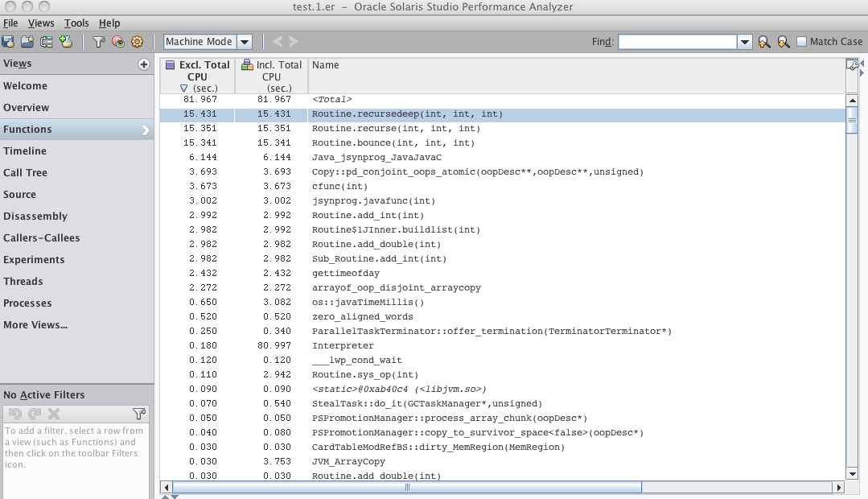868x499 pixels.
Task: Click the back arrow in the toolbar
Action: tap(278, 42)
